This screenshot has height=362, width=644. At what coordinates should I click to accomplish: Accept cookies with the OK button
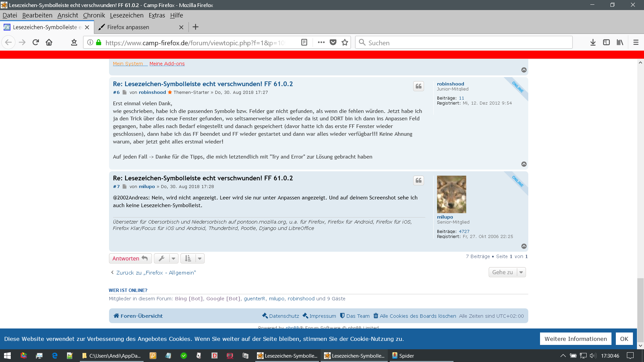click(624, 339)
